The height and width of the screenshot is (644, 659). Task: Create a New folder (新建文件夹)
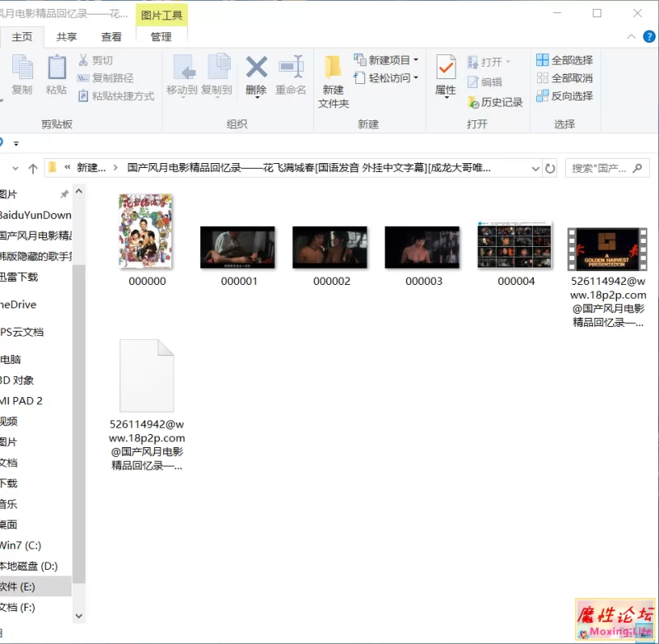tap(334, 82)
